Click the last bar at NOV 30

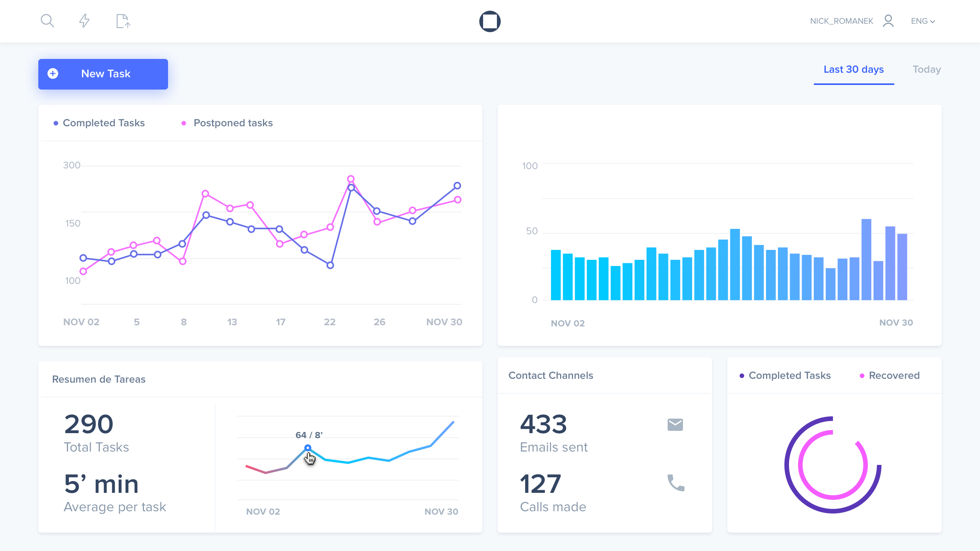pos(902,267)
